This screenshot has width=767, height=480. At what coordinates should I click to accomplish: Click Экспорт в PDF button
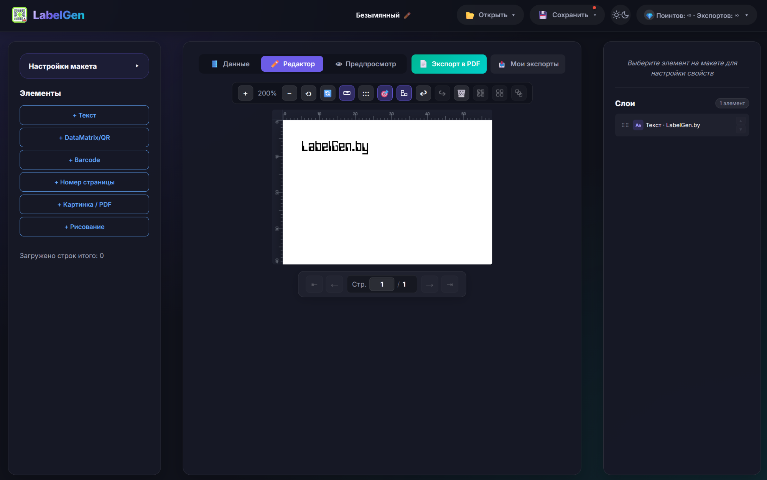(x=449, y=64)
